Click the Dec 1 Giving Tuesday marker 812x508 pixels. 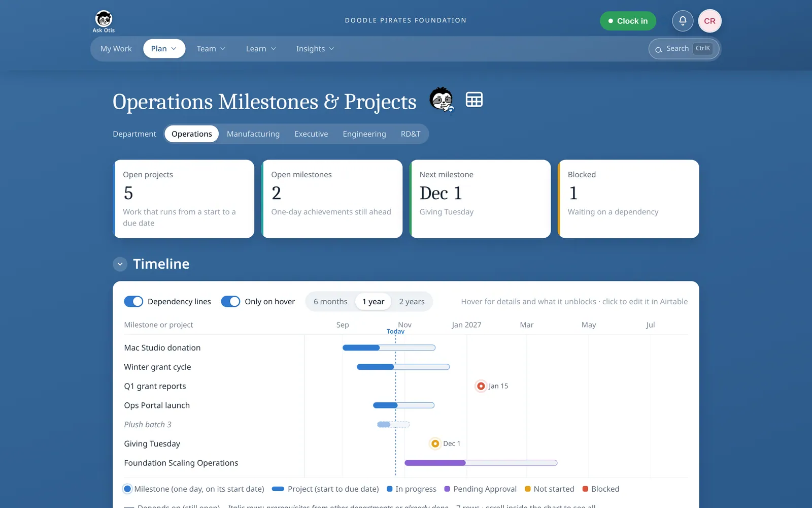(x=435, y=443)
